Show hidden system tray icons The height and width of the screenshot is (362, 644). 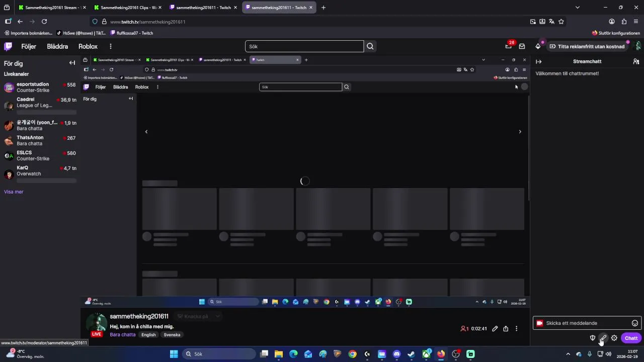coord(568,354)
